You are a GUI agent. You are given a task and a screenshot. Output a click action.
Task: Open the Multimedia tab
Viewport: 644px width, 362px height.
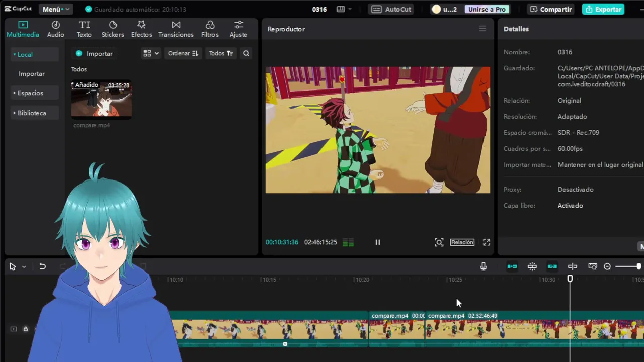(x=23, y=29)
